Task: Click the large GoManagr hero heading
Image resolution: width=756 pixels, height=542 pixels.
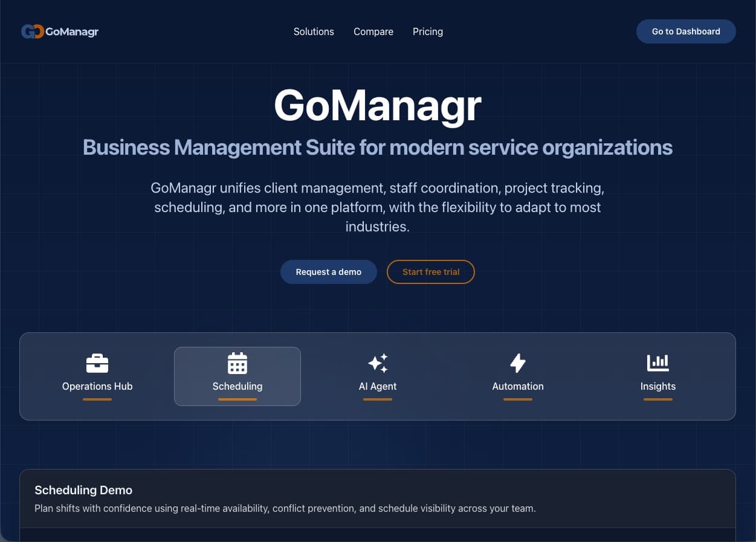Action: [x=378, y=106]
